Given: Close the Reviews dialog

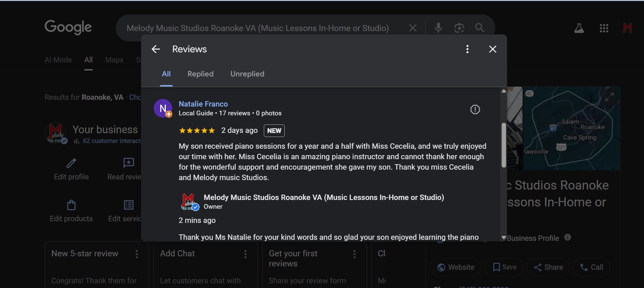Looking at the screenshot, I should pos(493,49).
